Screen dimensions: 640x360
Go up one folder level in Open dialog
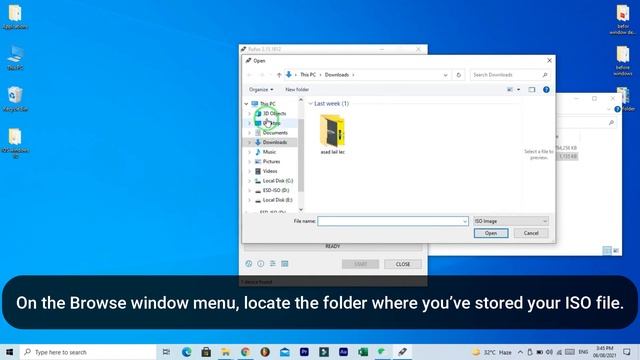click(x=279, y=75)
